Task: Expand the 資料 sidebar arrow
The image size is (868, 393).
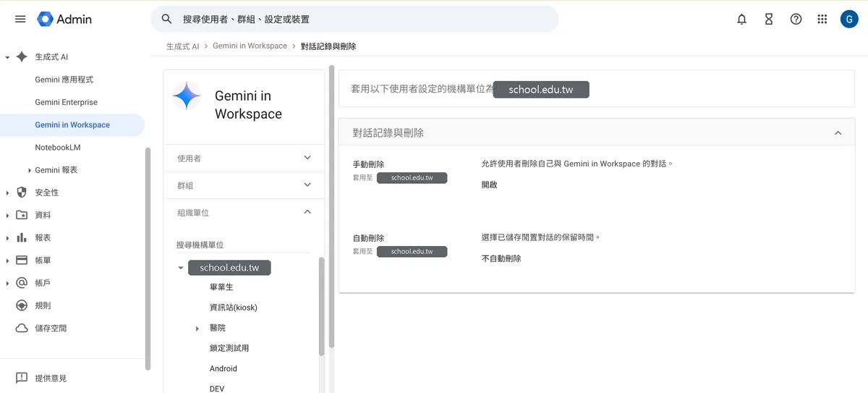Action: (7, 215)
